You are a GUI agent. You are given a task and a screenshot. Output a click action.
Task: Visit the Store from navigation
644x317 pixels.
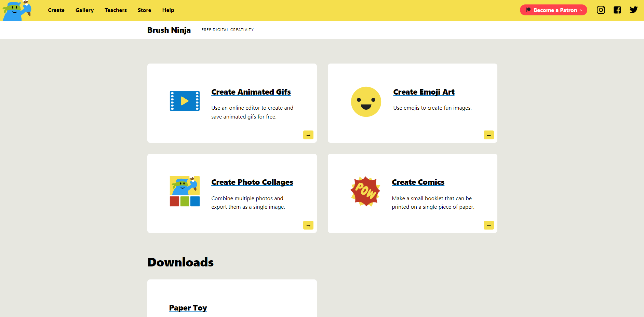coord(144,10)
